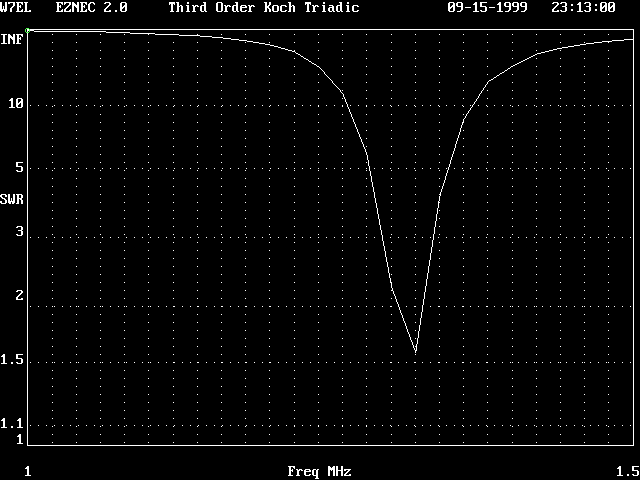
Task: Click the SWR axis value 2
Action: tap(20, 295)
